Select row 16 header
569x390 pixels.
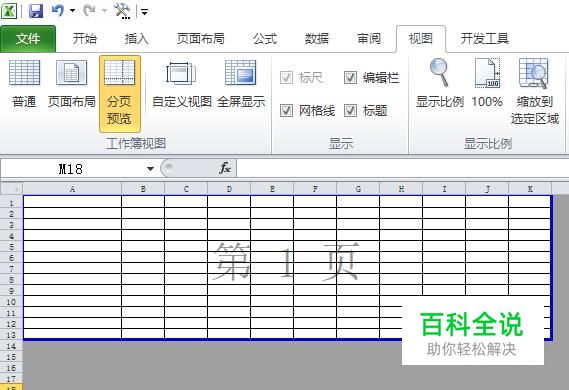coord(11,368)
